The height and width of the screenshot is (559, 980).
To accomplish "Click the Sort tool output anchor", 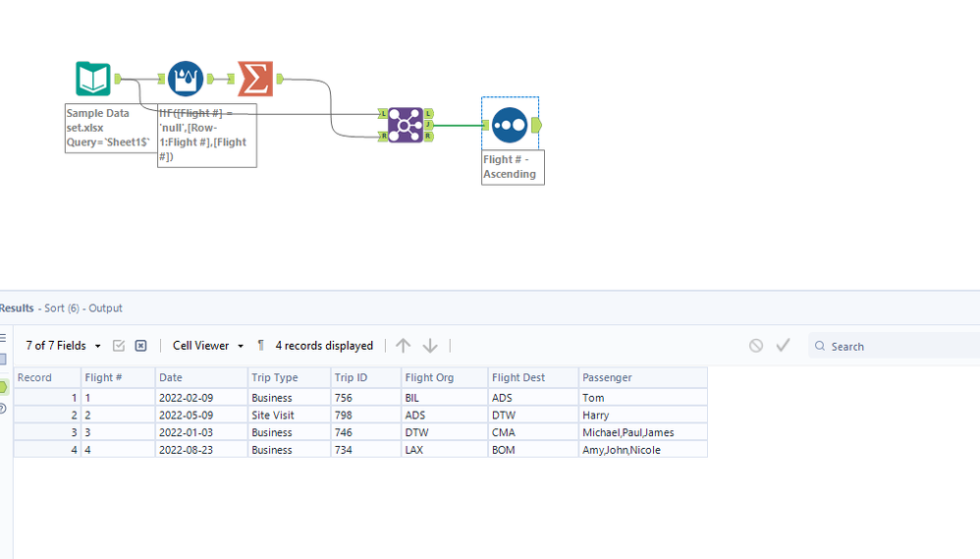I will (x=536, y=125).
